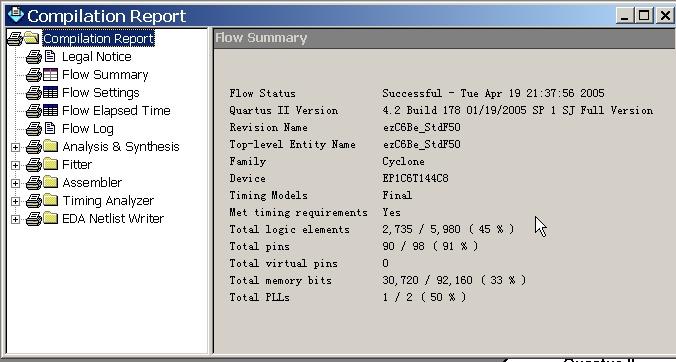The width and height of the screenshot is (676, 362).
Task: Click Total PLLs value 1 / 2
Action: coord(424,297)
